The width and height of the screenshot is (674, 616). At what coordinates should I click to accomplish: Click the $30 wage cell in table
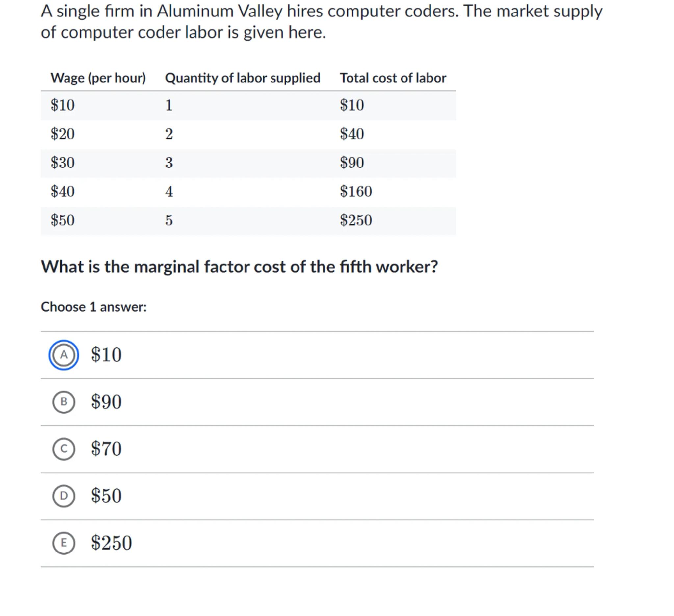tap(63, 163)
